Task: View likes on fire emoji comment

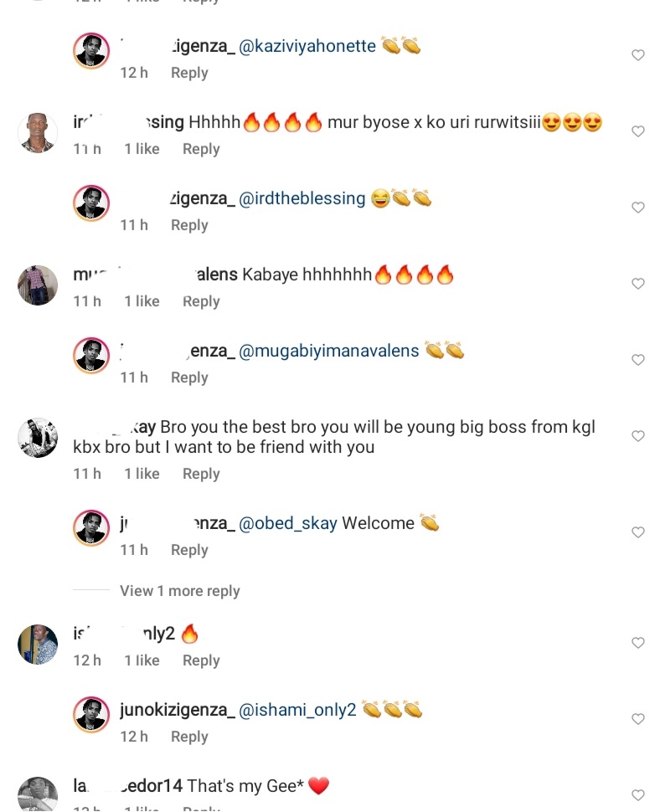Action: tap(142, 660)
